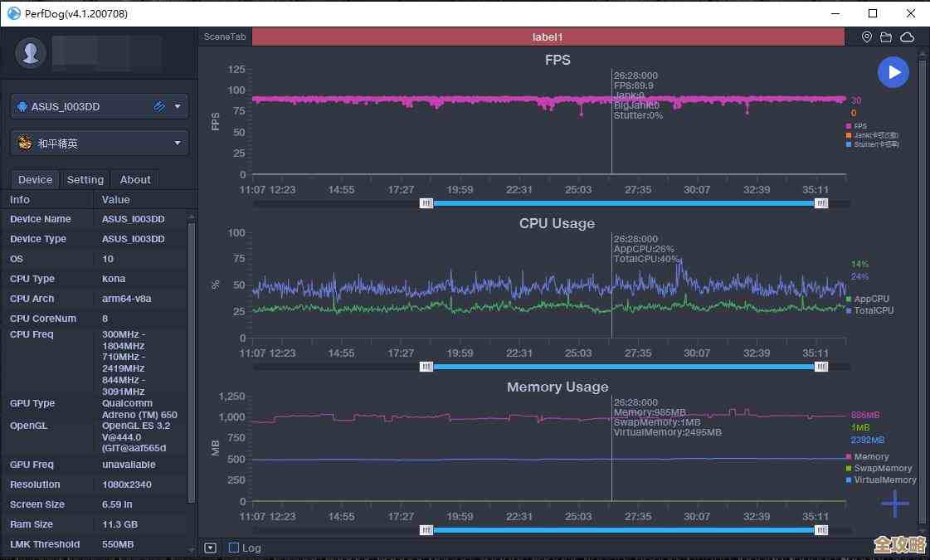Toggle TotalCPU series in CPU legend
Screen dimensions: 930x560
point(873,310)
